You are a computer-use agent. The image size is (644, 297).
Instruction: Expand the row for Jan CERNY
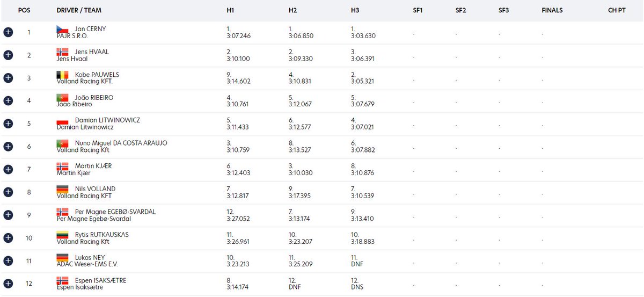(x=8, y=32)
